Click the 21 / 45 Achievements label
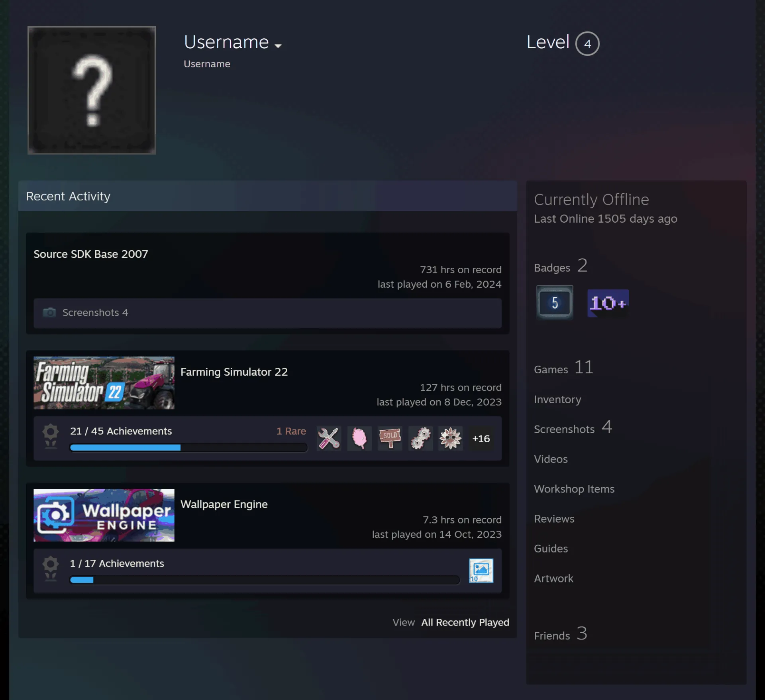 121,431
